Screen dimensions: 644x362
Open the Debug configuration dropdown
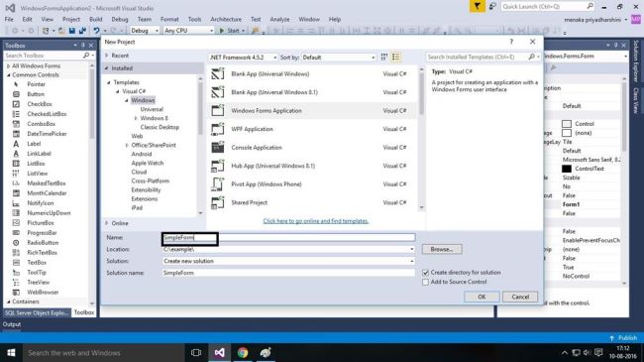145,31
